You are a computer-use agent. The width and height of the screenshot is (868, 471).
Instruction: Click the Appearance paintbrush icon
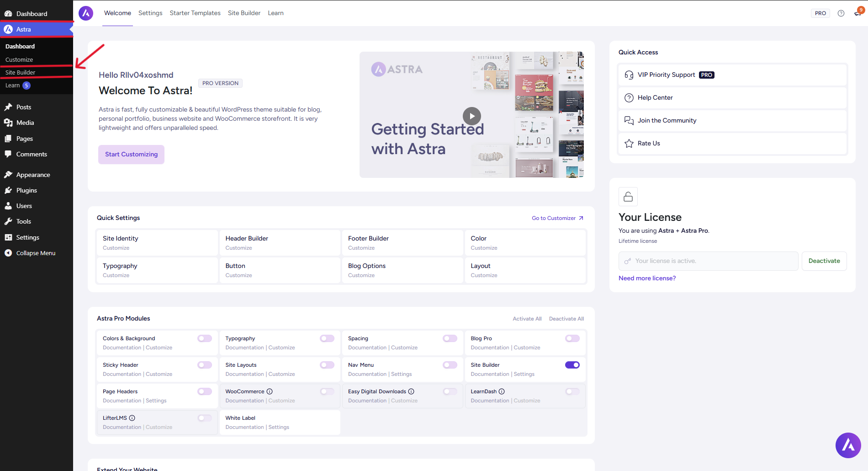[8, 175]
